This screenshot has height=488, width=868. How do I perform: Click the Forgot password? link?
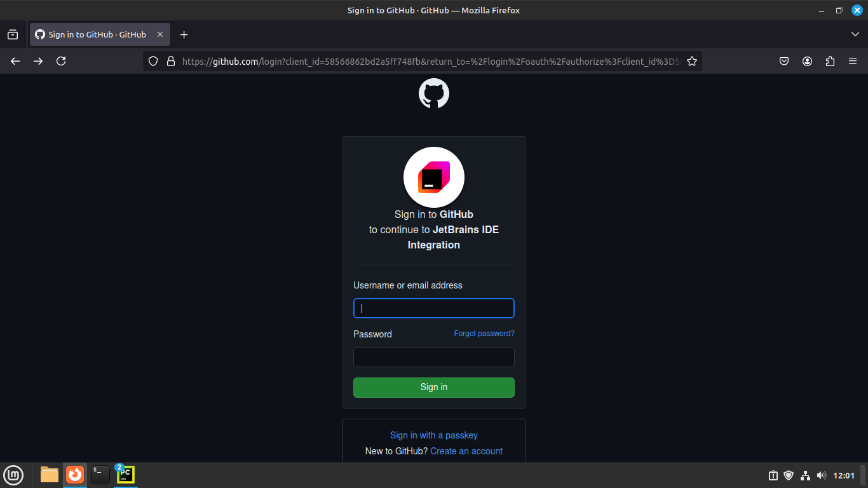(x=484, y=334)
